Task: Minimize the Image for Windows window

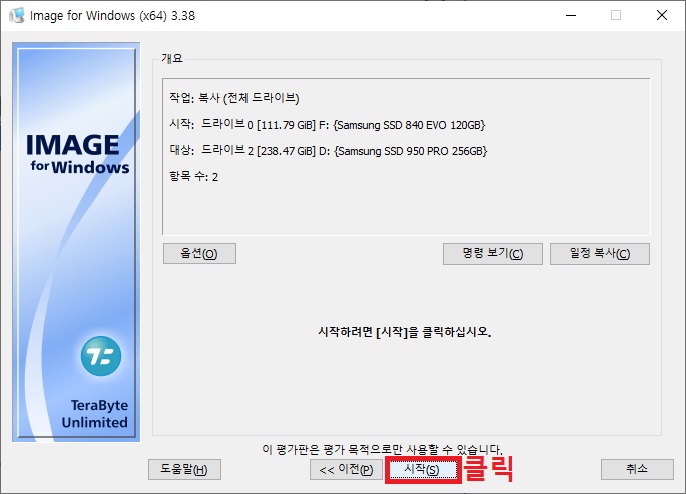Action: click(x=571, y=15)
